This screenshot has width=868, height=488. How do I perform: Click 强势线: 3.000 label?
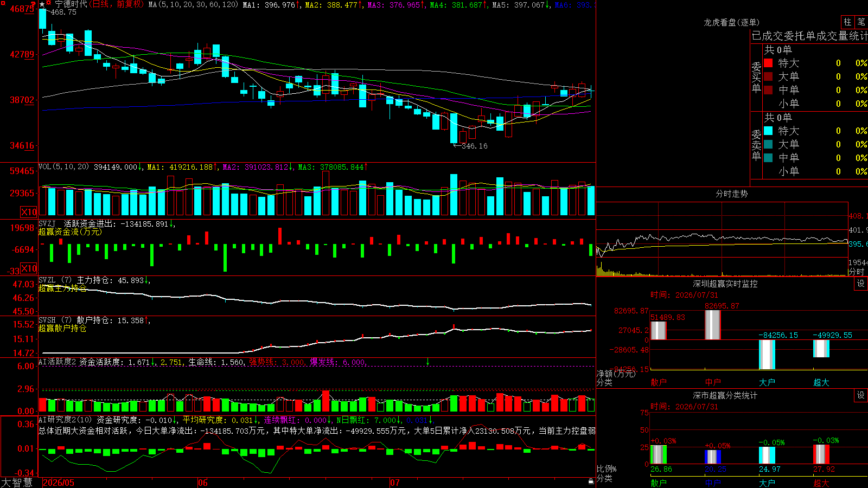(x=277, y=362)
